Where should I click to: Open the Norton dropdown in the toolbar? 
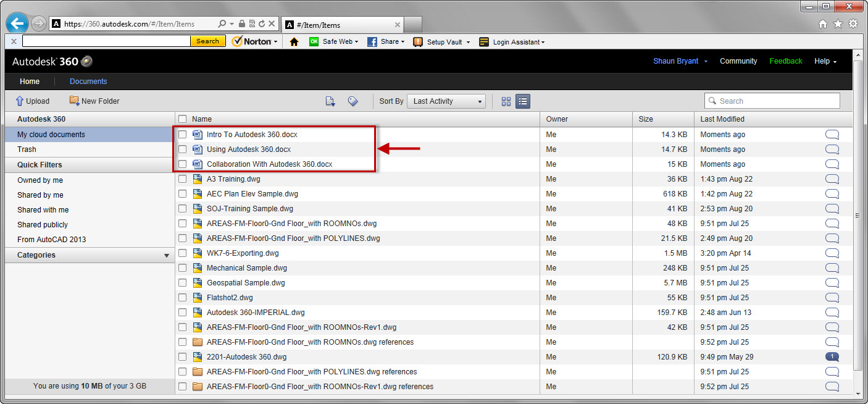pos(254,41)
